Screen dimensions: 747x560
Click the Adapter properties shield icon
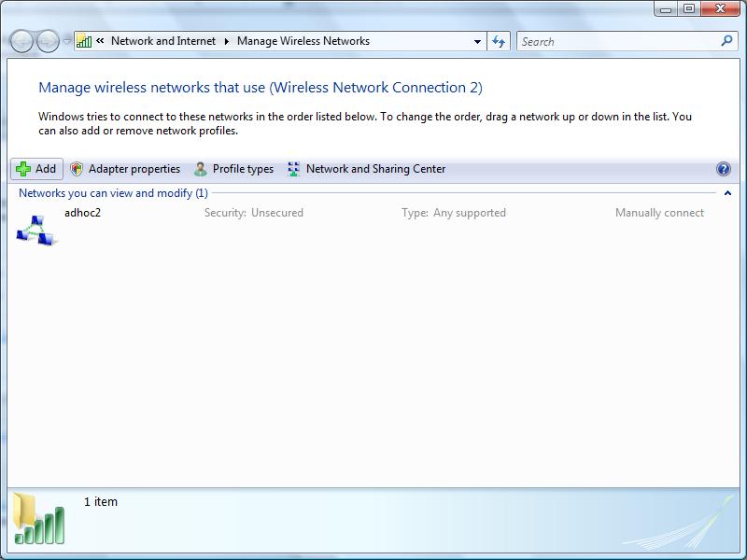pos(77,169)
